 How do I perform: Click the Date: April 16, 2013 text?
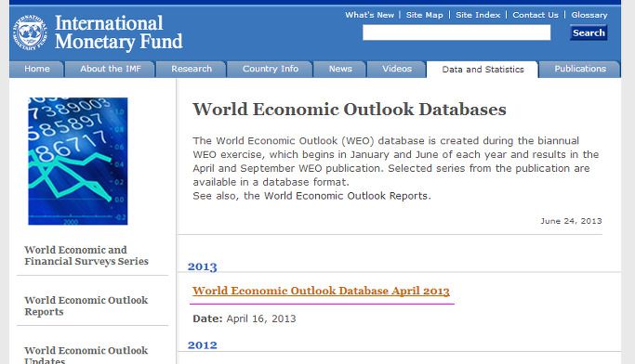click(x=245, y=318)
